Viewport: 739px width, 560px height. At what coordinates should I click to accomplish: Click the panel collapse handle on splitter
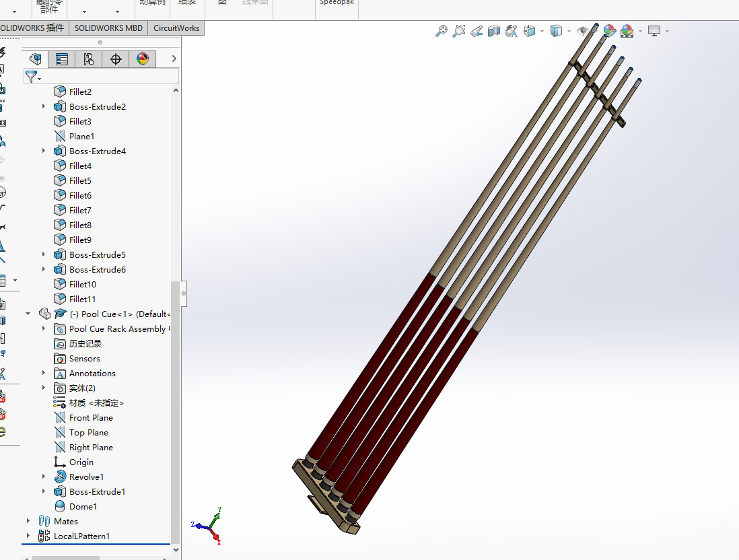(184, 293)
